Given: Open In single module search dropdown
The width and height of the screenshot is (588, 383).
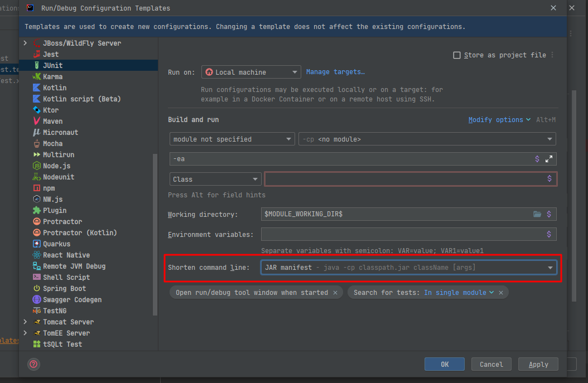Looking at the screenshot, I should pos(459,293).
